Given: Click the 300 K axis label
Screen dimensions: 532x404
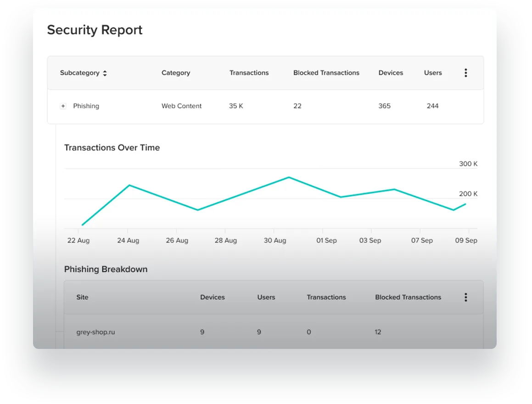Looking at the screenshot, I should (x=468, y=163).
